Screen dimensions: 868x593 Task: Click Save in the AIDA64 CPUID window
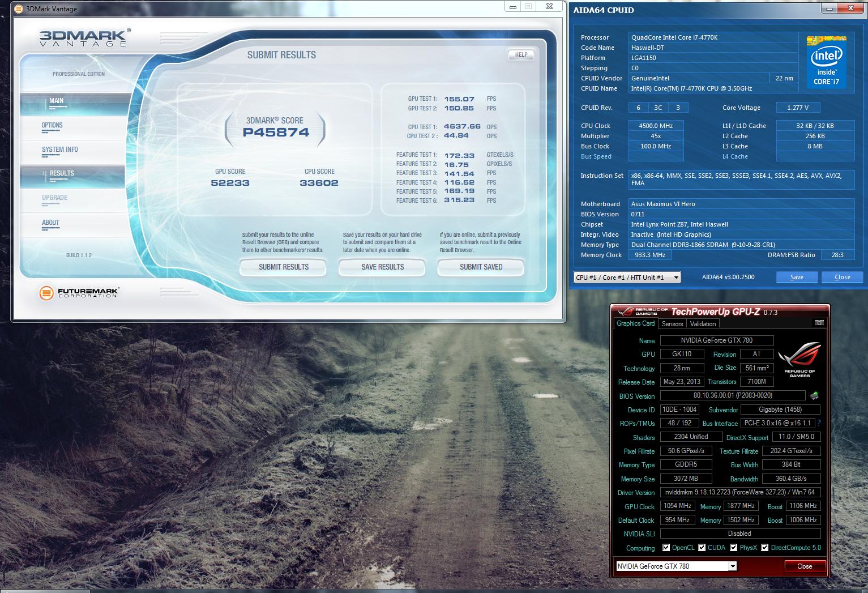tap(797, 277)
